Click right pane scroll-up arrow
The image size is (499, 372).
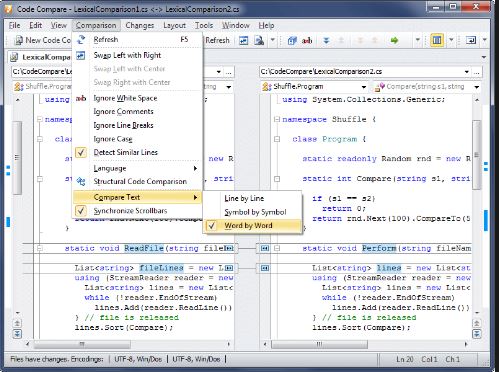click(477, 100)
